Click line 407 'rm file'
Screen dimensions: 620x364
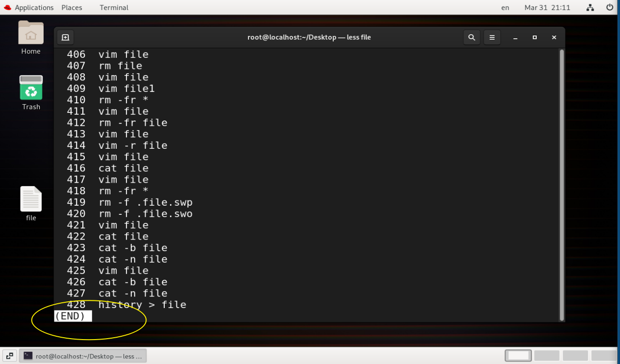(x=104, y=66)
